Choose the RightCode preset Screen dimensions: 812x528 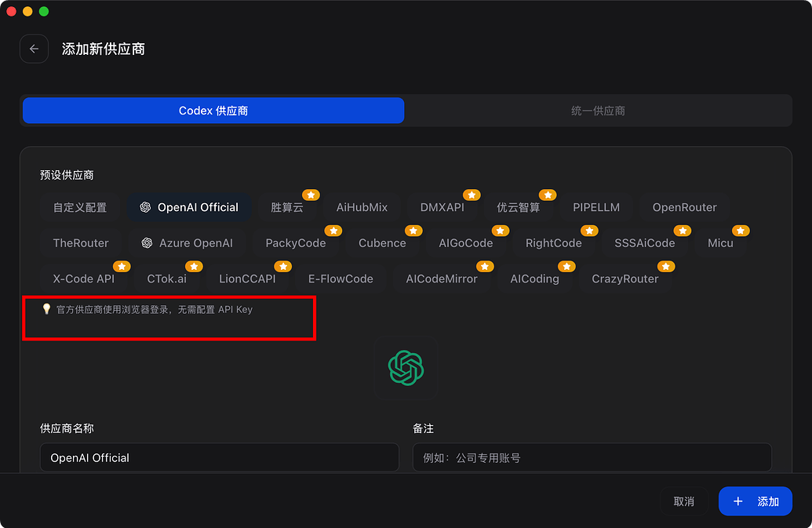[x=554, y=242]
